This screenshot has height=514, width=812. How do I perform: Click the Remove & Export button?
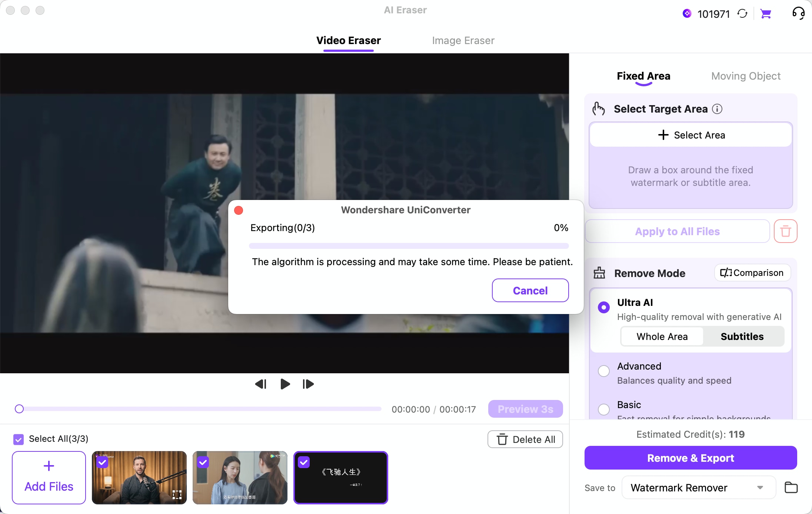tap(690, 458)
